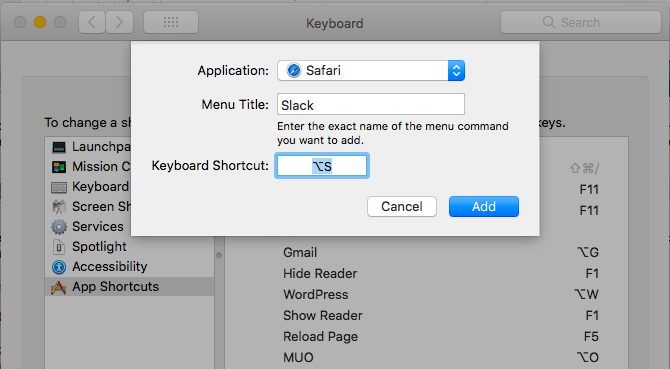Select the Gmail shortcut row

(441, 252)
